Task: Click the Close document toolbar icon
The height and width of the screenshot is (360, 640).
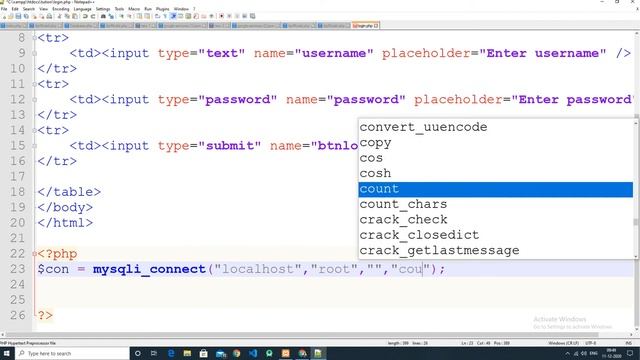Action: coord(34,16)
